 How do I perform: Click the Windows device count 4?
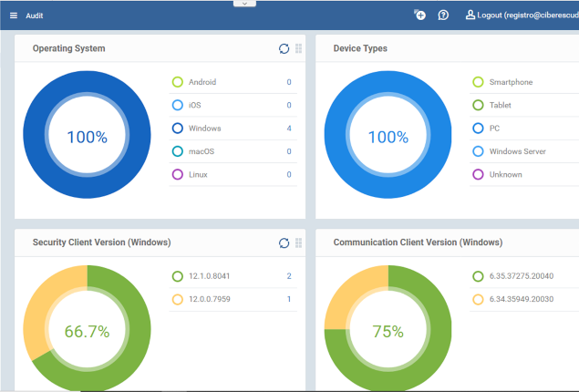(x=289, y=129)
